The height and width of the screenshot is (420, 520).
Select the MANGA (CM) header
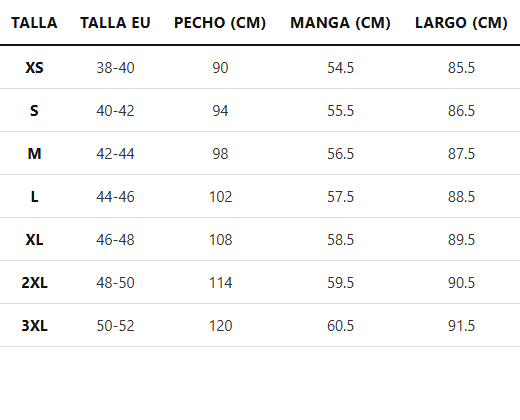click(x=340, y=23)
